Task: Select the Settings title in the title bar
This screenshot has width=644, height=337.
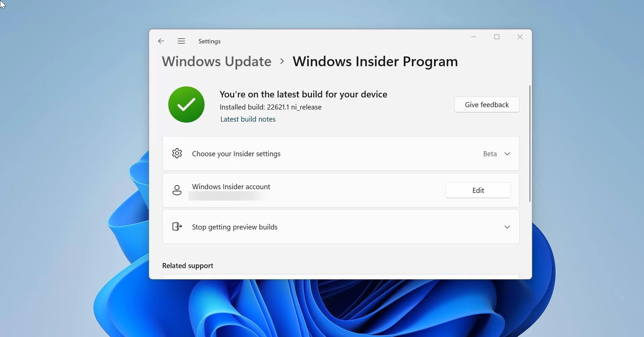Action: coord(209,41)
